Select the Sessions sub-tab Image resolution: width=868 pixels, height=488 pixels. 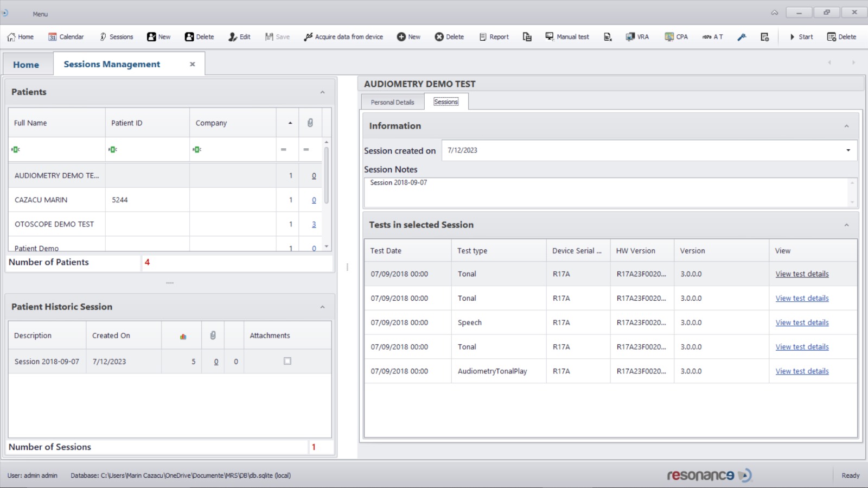point(446,102)
